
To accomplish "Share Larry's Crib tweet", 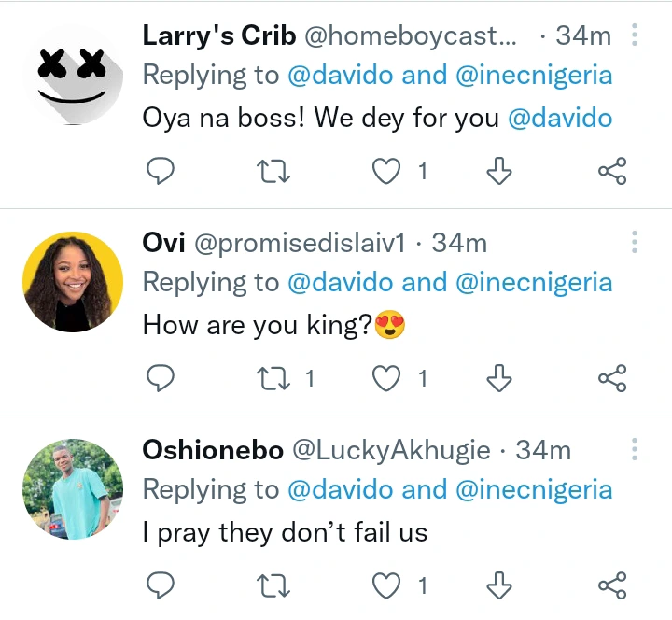I will 611,171.
